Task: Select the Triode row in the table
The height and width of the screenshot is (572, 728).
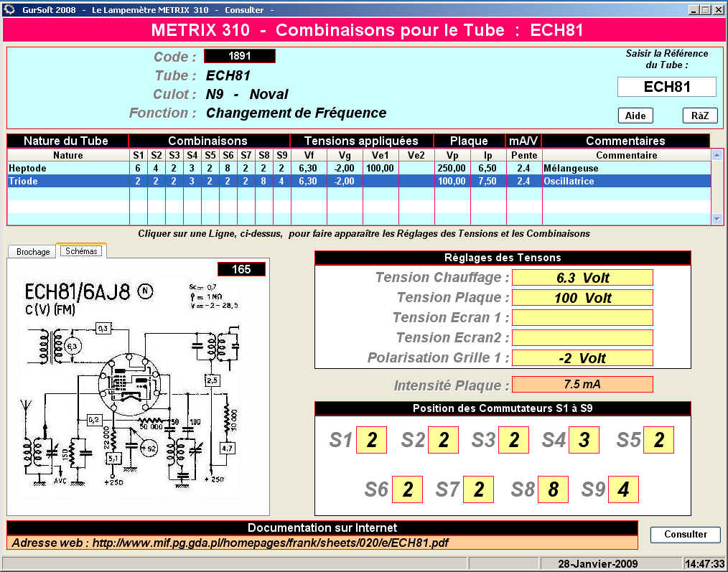Action: point(358,181)
